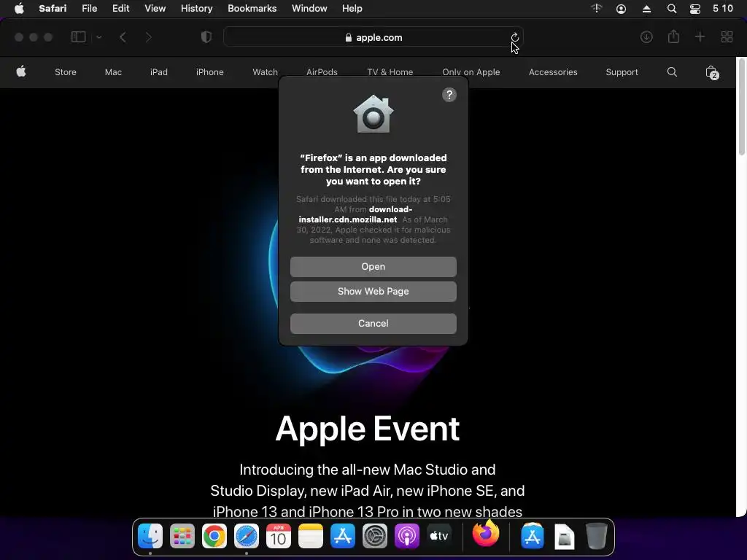This screenshot has height=560, width=747.
Task: Open the Bookmarks menu
Action: pyautogui.click(x=252, y=9)
